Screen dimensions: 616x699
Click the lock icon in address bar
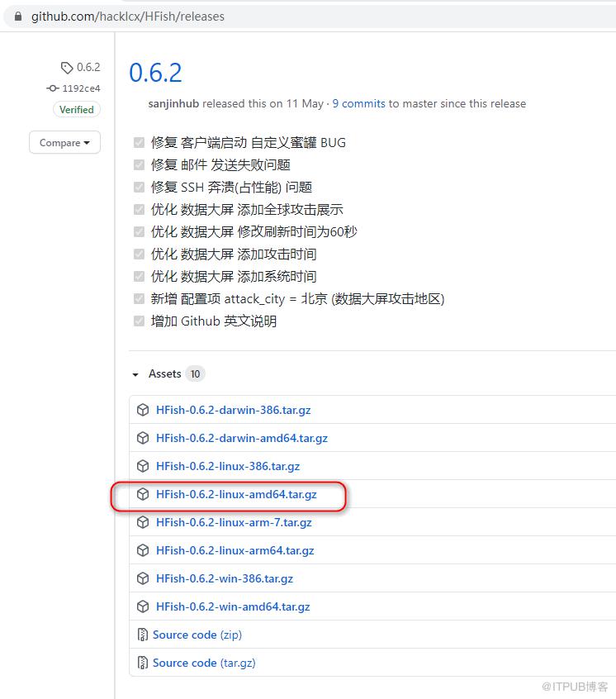pos(18,17)
